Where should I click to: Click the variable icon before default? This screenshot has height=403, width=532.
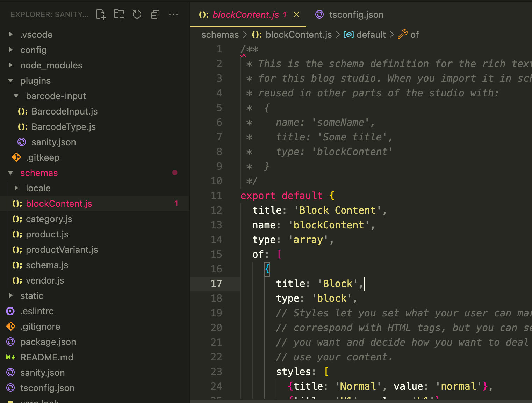[x=349, y=35]
